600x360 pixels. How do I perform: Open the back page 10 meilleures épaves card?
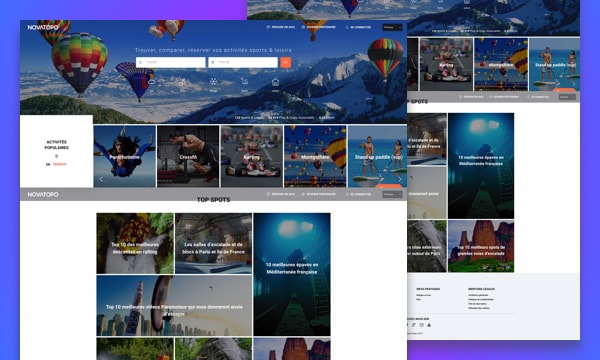pyautogui.click(x=481, y=166)
